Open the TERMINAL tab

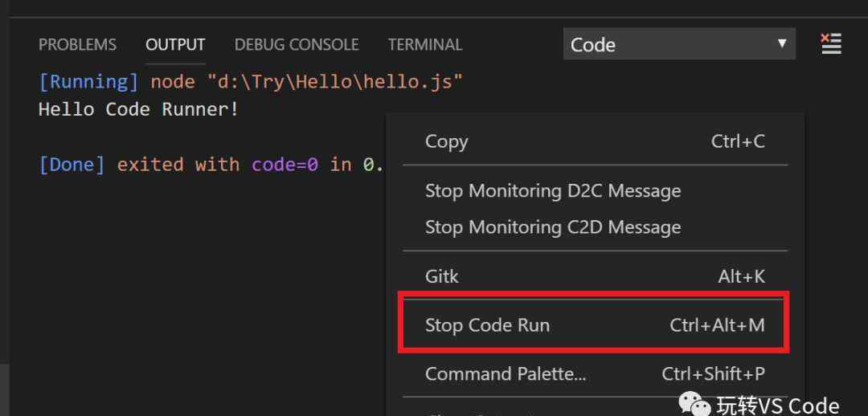[x=425, y=44]
